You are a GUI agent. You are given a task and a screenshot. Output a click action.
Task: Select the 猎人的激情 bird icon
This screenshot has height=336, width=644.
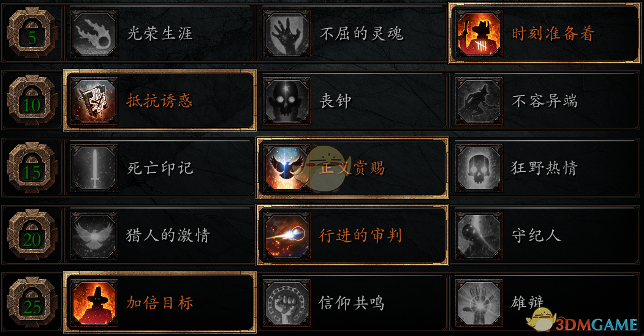click(94, 236)
